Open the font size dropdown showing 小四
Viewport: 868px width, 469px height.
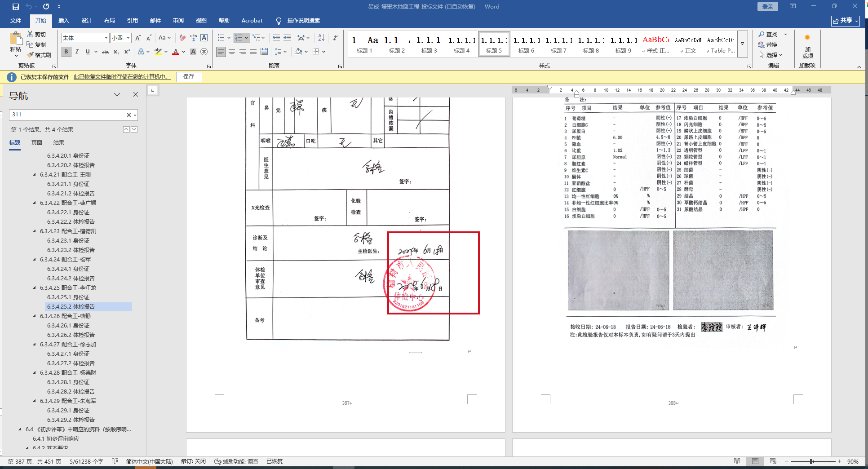(x=128, y=38)
